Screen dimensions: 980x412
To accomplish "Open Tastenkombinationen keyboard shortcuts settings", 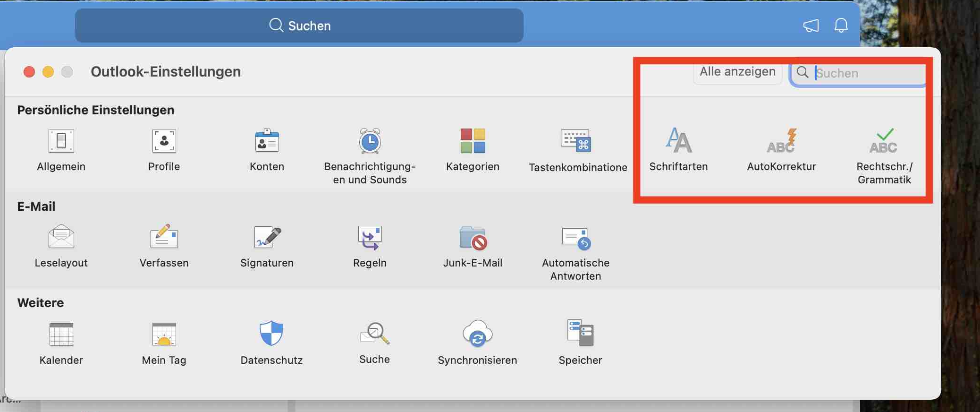I will [578, 150].
